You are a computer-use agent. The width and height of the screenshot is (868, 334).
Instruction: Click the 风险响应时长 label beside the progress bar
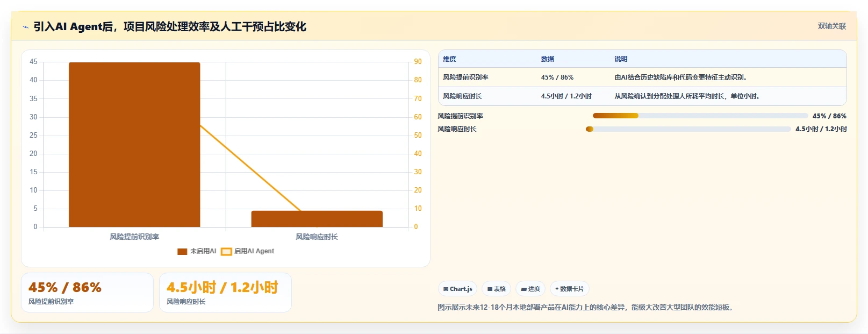click(457, 129)
